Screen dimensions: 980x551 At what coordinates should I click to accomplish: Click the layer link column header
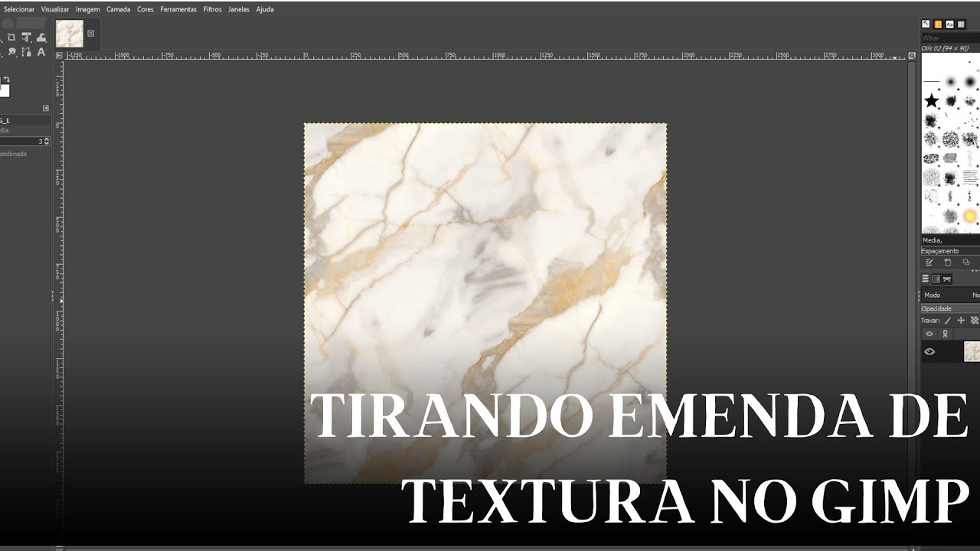[945, 334]
